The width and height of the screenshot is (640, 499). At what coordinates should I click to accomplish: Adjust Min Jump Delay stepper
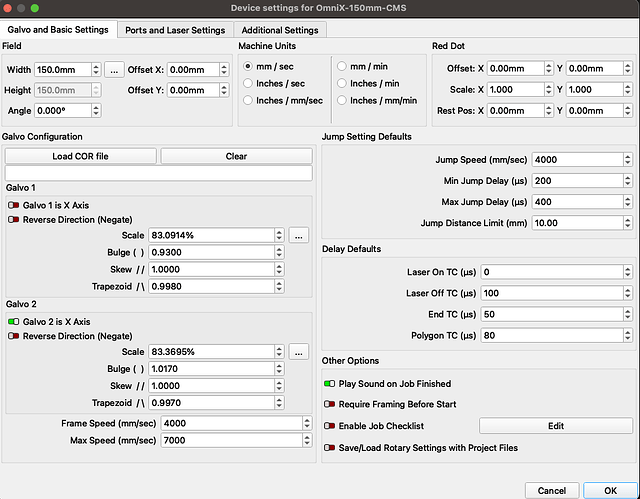pyautogui.click(x=628, y=181)
